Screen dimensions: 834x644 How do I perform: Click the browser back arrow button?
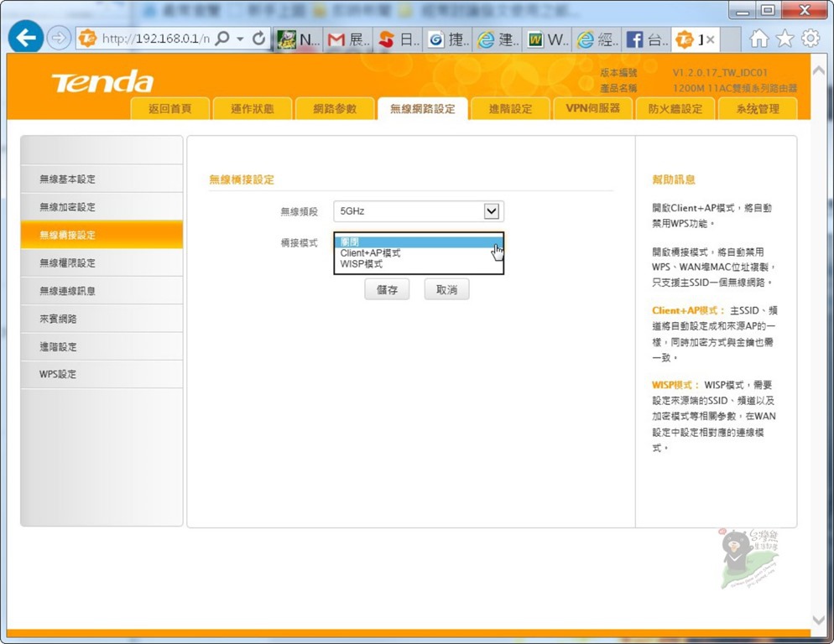coord(26,38)
